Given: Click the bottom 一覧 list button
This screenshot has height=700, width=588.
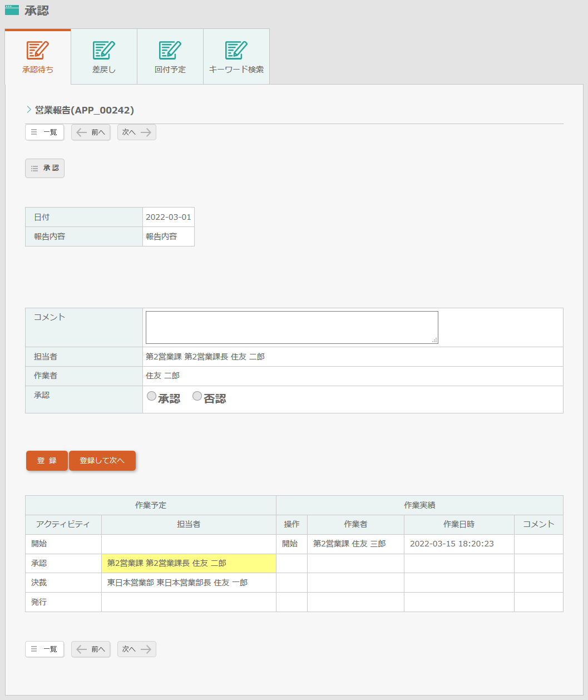Looking at the screenshot, I should pyautogui.click(x=45, y=649).
